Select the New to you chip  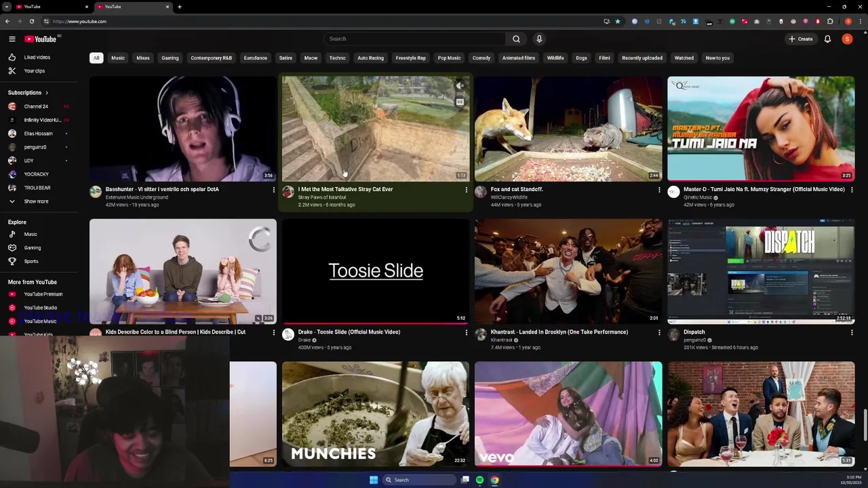(717, 58)
